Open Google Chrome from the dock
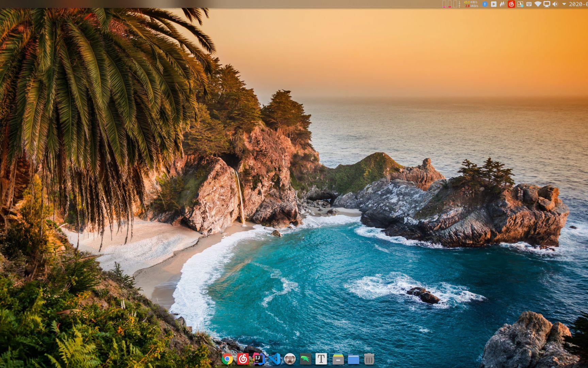Viewport: 588px width, 368px height. click(x=227, y=359)
